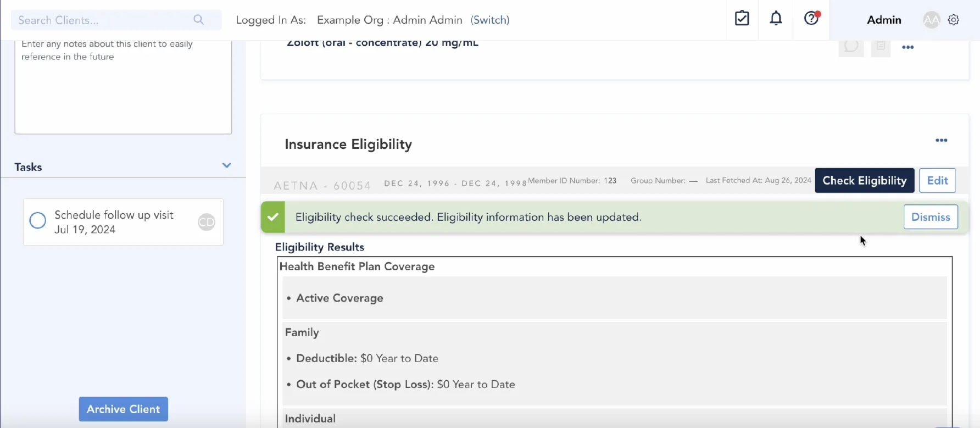Click the Group Number field text

664,181
